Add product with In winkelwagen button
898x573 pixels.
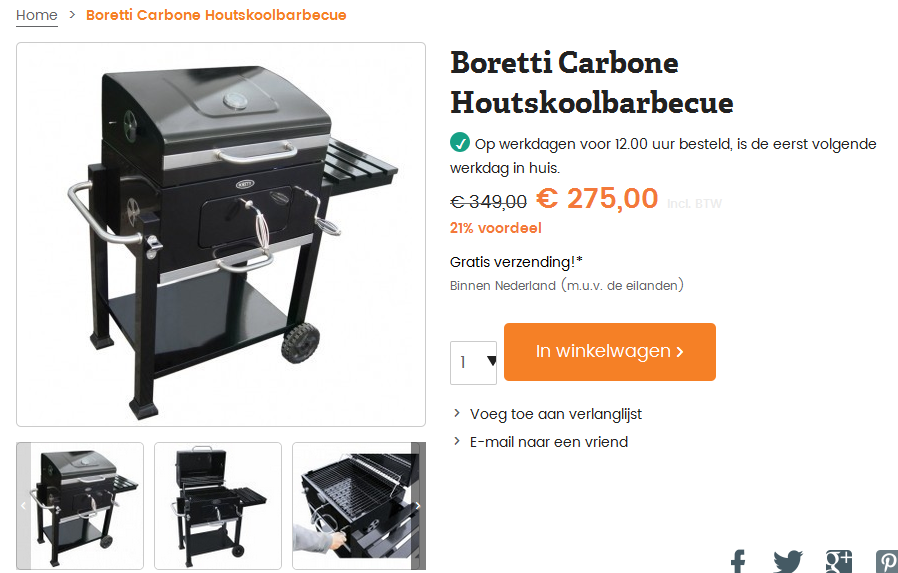click(609, 351)
